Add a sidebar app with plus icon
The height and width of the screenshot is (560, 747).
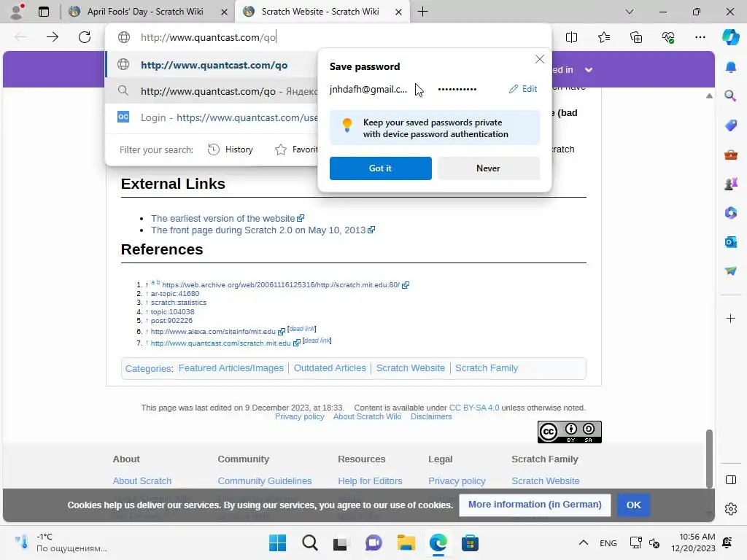[x=731, y=318]
